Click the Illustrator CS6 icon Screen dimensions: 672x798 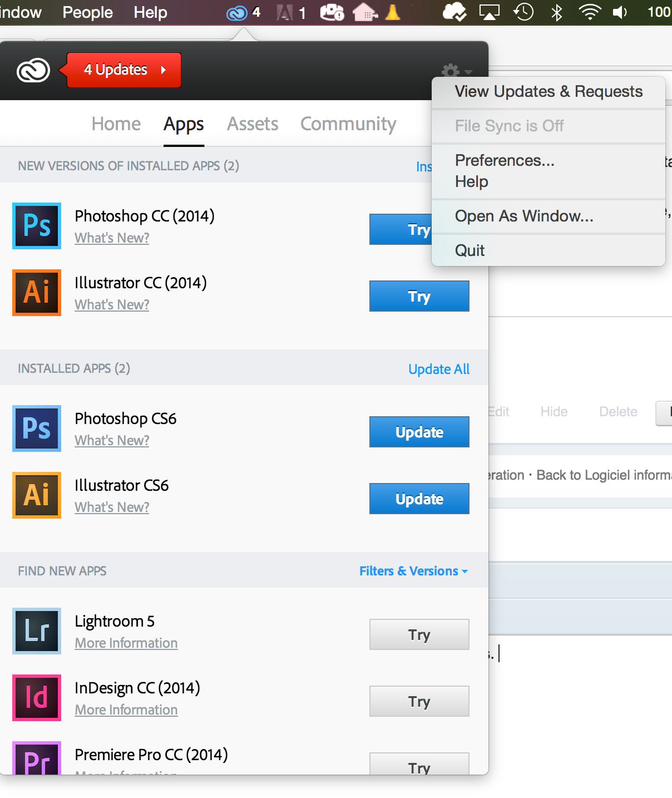(37, 495)
